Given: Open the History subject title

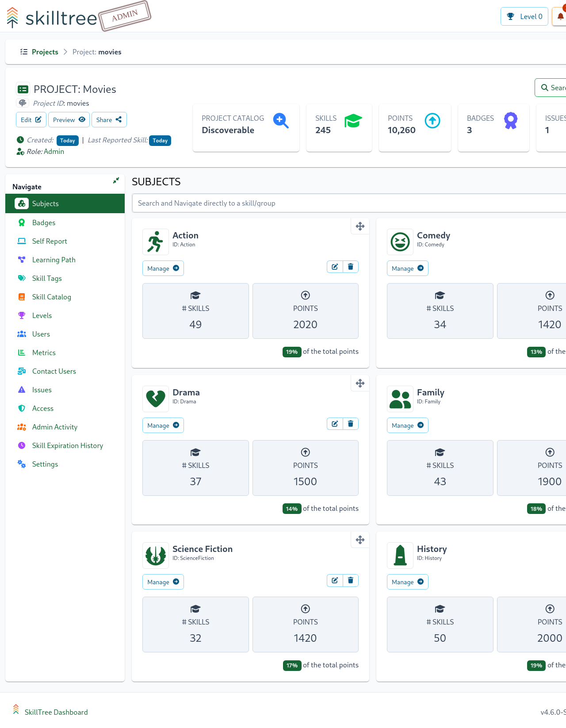Looking at the screenshot, I should tap(432, 549).
